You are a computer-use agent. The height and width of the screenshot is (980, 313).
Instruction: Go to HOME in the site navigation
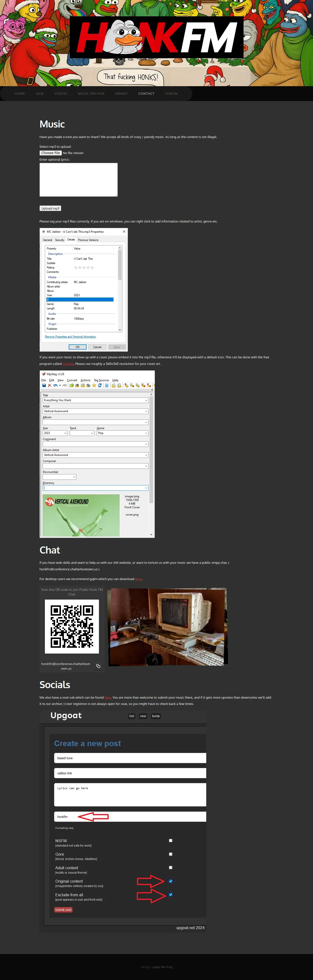click(20, 93)
